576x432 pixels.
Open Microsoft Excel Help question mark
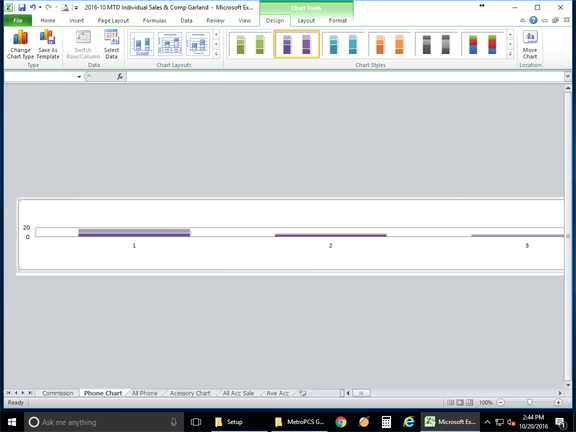(x=533, y=20)
